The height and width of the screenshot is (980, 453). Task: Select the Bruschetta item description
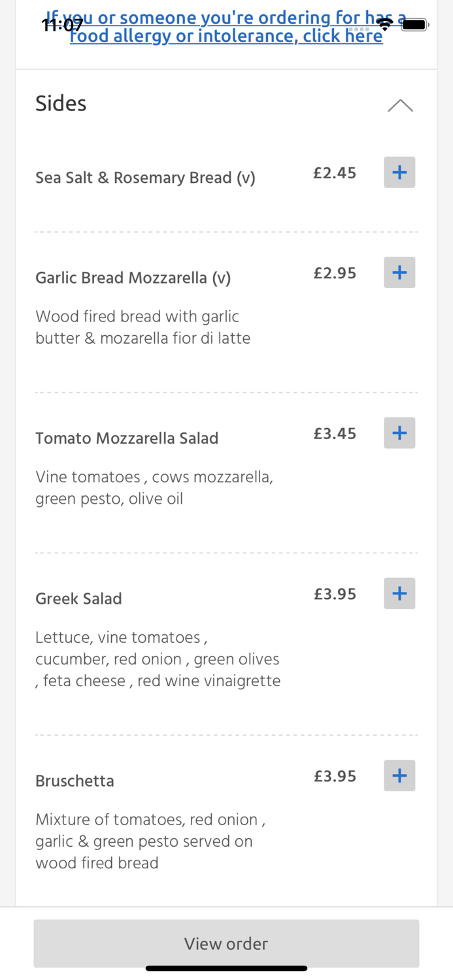[150, 841]
